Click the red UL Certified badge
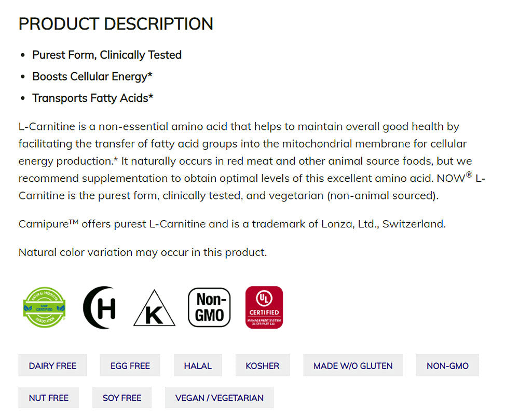 point(264,308)
